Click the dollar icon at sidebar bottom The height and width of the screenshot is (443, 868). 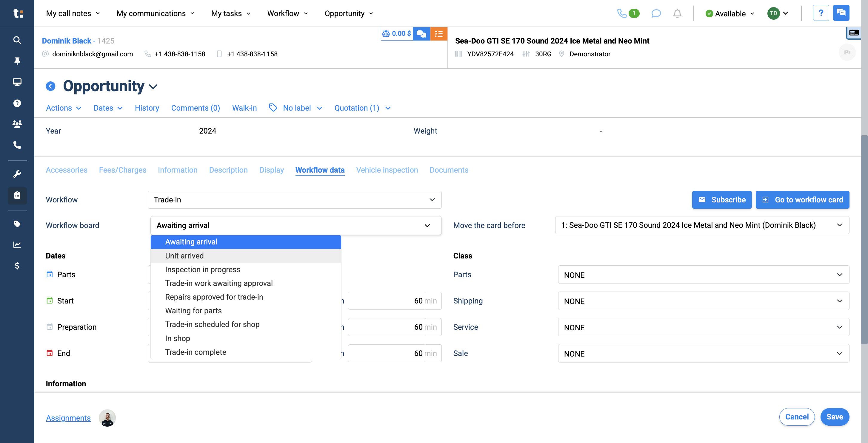[17, 266]
